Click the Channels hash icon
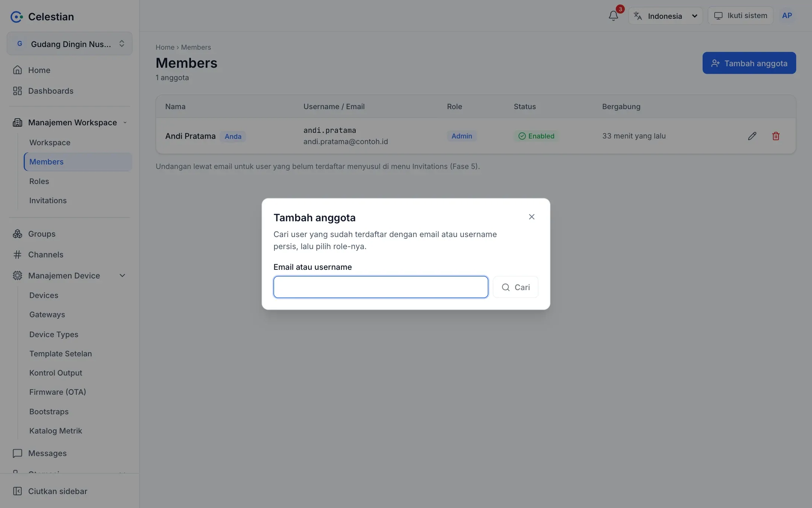The height and width of the screenshot is (508, 812). (17, 255)
